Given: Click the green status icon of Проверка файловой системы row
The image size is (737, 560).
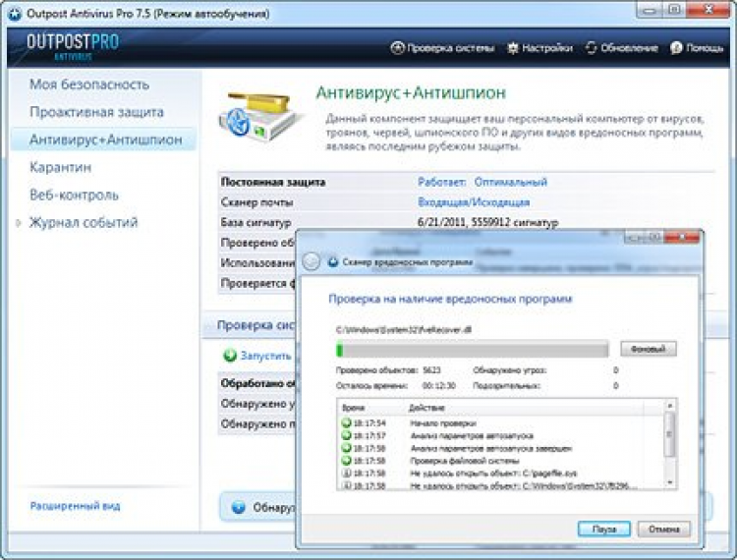Looking at the screenshot, I should [x=347, y=461].
